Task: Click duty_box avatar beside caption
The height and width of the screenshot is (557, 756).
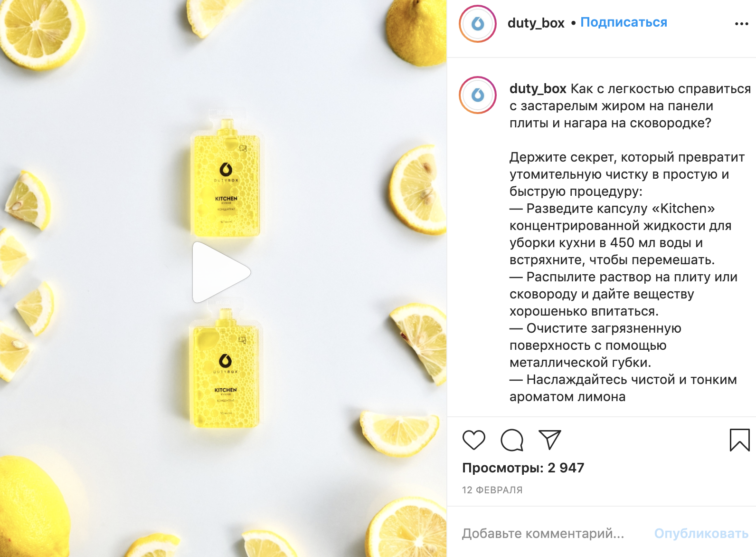Action: pos(478,95)
